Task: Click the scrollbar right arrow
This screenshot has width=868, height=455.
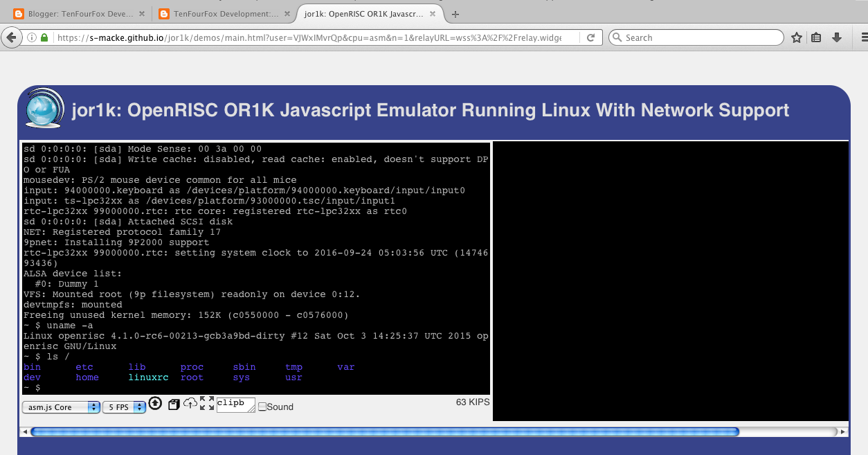Action: [843, 431]
